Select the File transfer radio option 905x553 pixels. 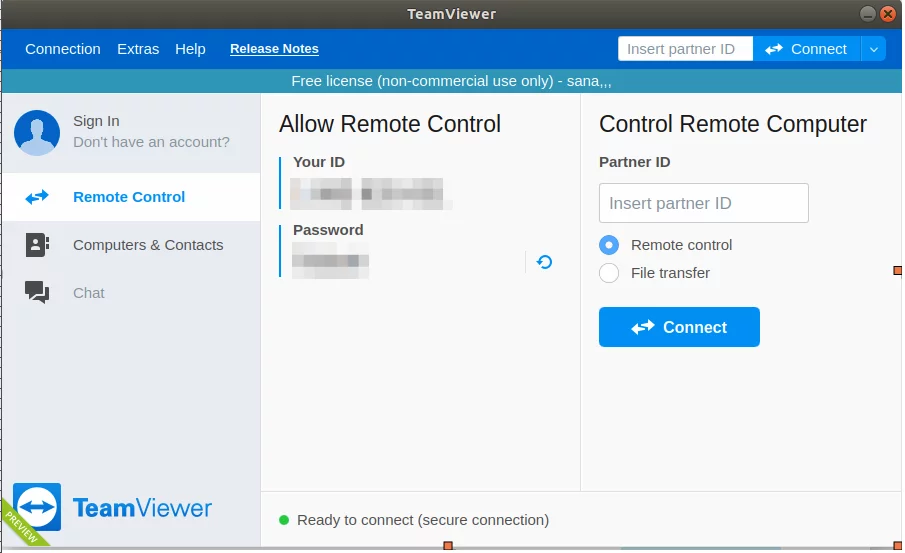[609, 272]
